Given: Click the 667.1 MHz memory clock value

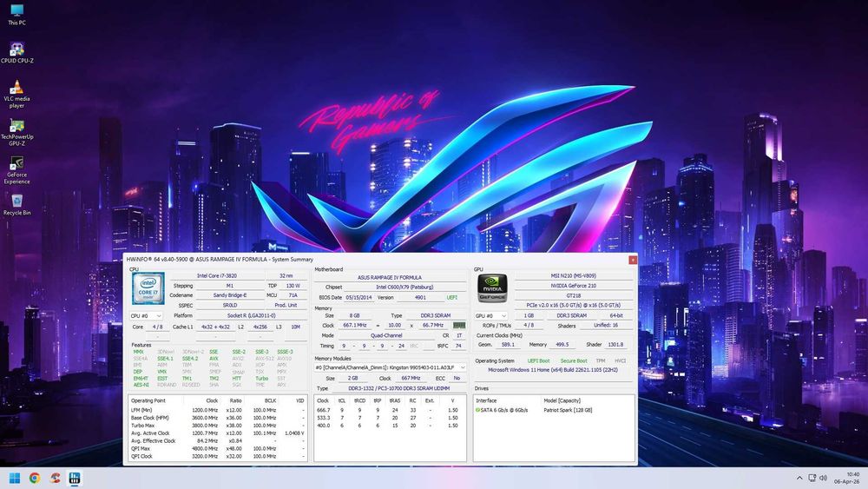Looking at the screenshot, I should pos(355,325).
